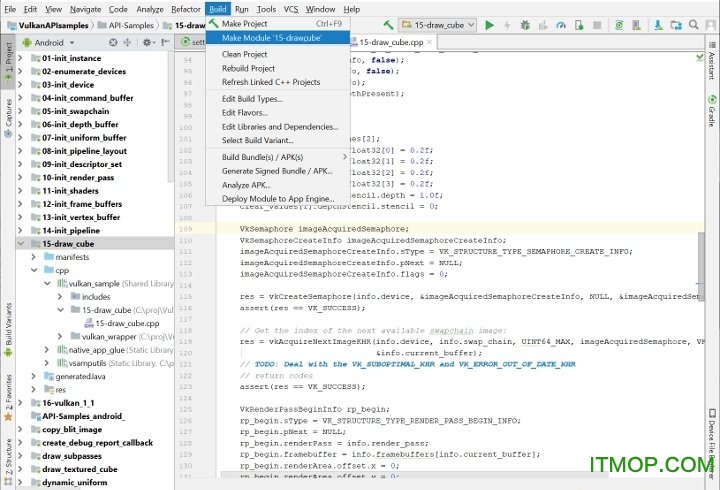
Task: Click VulkanAPIsamples breadcrumb in navigation bar
Action: point(48,25)
